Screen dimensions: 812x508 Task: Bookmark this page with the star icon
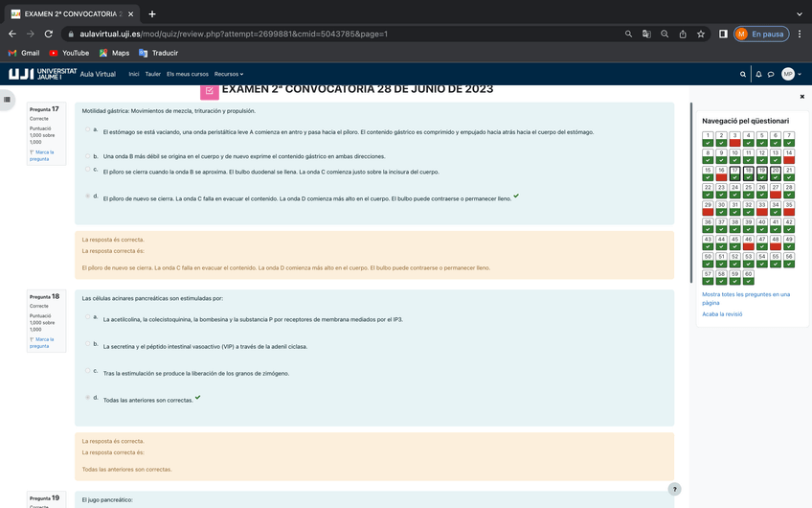click(x=701, y=34)
